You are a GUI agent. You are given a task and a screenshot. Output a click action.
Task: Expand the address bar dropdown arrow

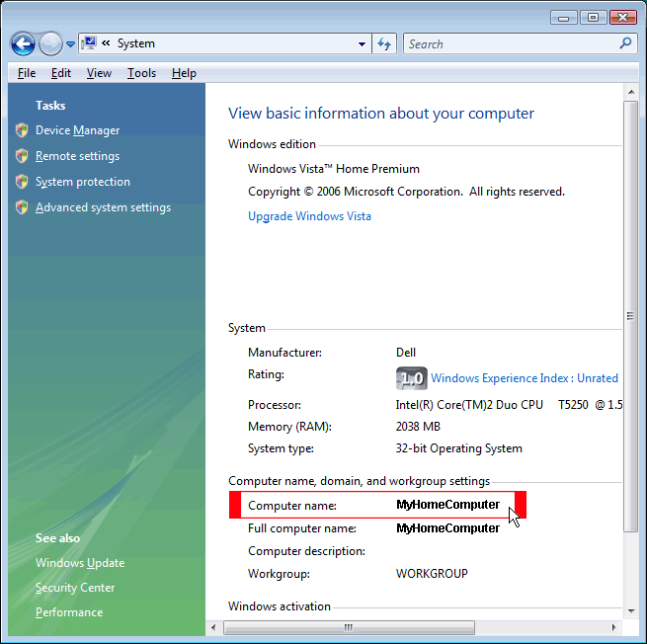[362, 43]
